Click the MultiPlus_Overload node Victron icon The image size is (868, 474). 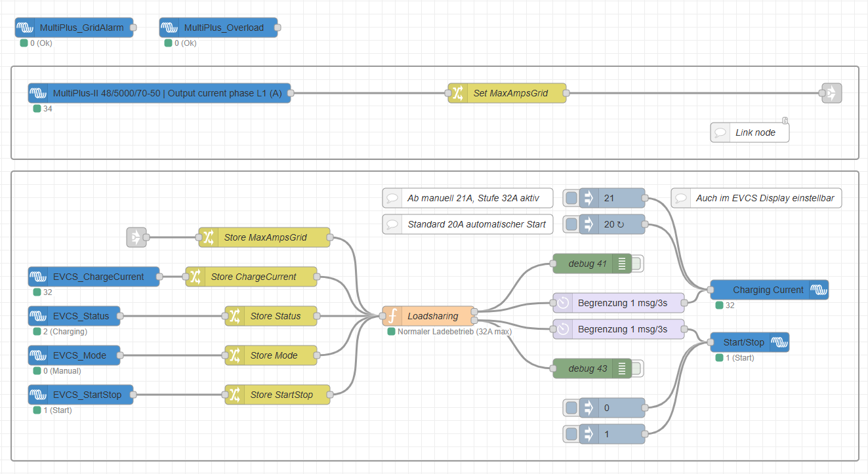(169, 28)
